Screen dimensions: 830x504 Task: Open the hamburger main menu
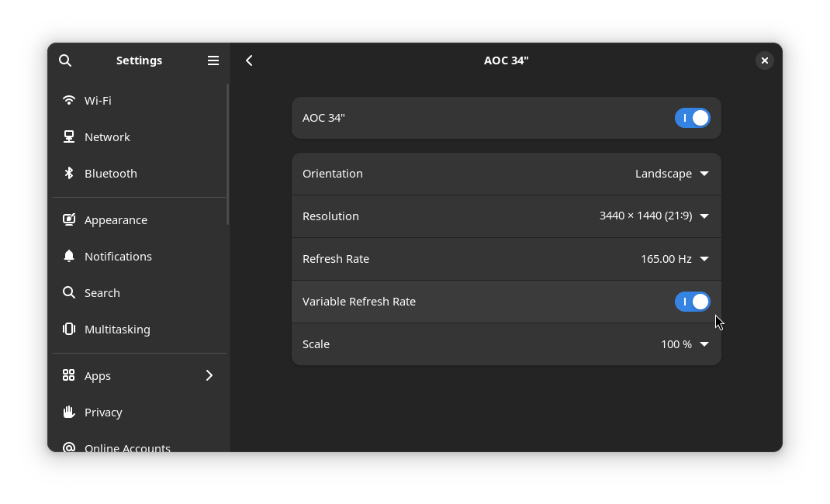(x=213, y=60)
